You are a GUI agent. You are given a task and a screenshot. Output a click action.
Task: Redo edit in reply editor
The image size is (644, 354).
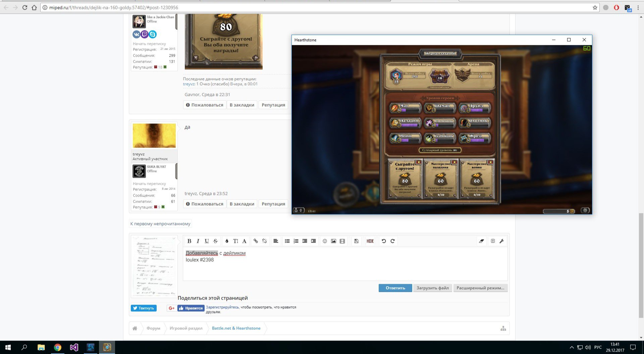(x=392, y=241)
